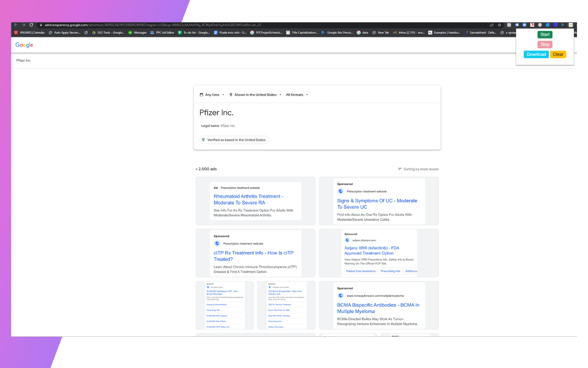588x368 pixels.
Task: Click the globe icon on the BCMA ad
Action: (x=340, y=296)
